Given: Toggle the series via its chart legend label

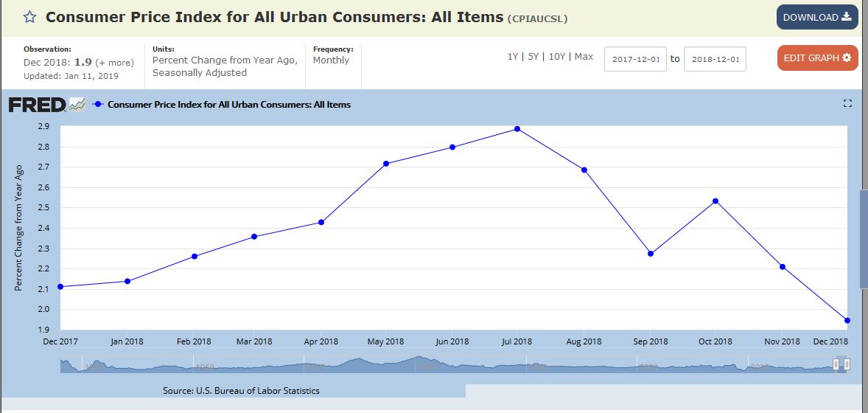Looking at the screenshot, I should tap(228, 105).
